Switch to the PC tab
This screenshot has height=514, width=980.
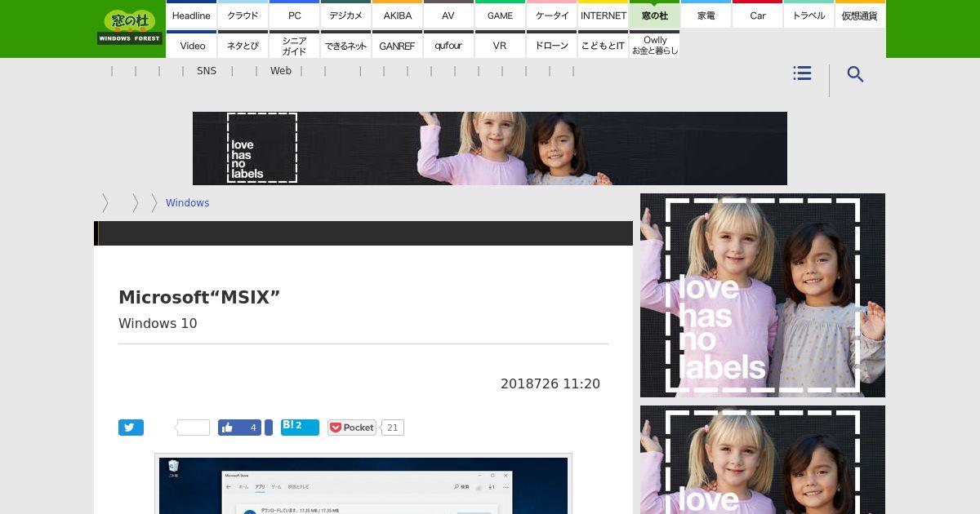(x=294, y=15)
